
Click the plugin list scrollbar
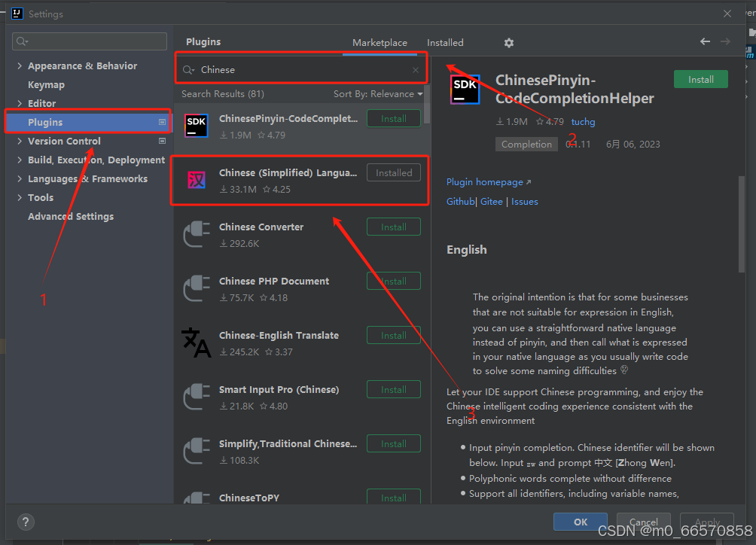pos(427,104)
